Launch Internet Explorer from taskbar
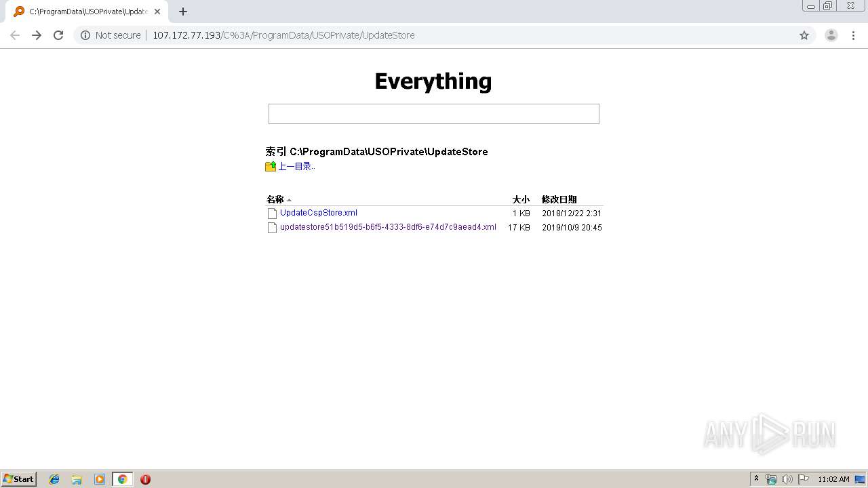Viewport: 868px width, 488px height. pyautogui.click(x=54, y=479)
